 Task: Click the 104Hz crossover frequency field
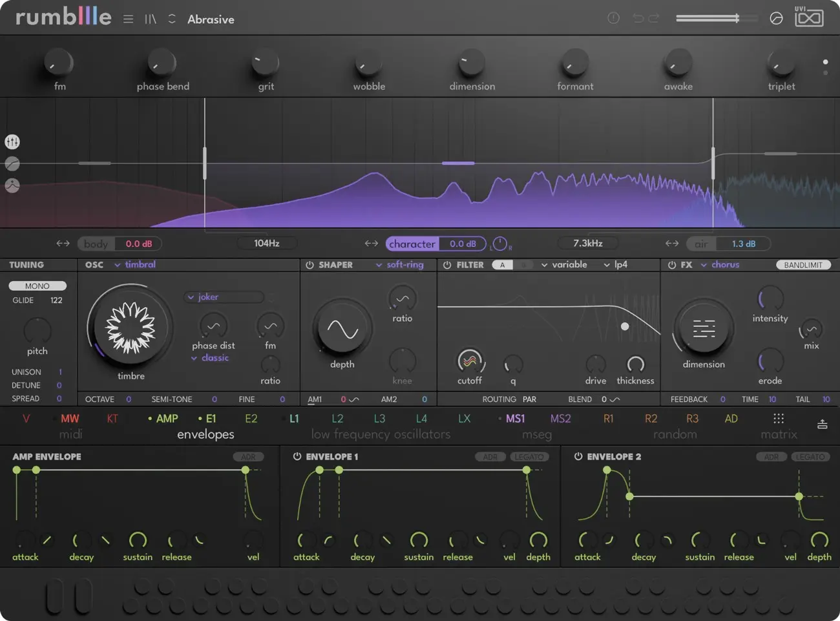coord(267,244)
